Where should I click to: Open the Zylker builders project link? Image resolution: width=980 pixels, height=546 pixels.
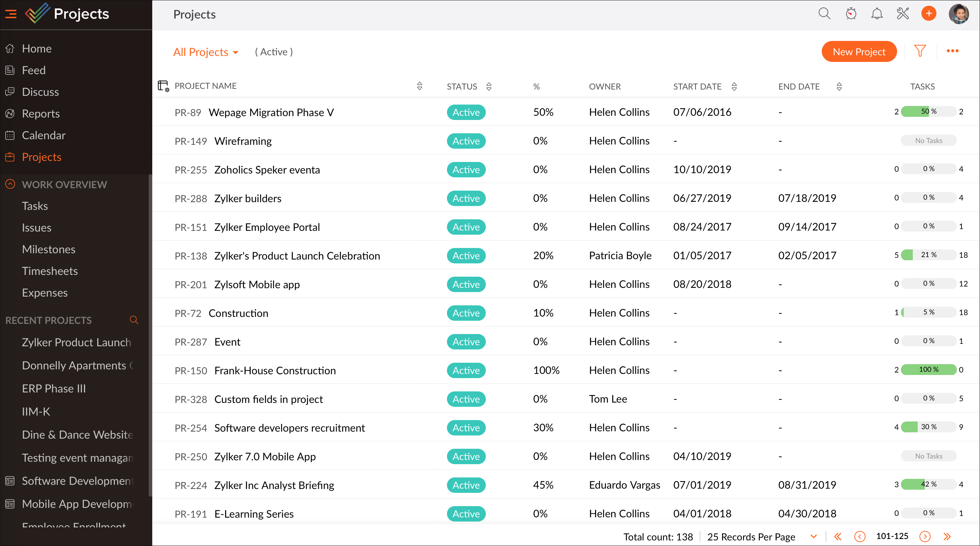point(248,198)
